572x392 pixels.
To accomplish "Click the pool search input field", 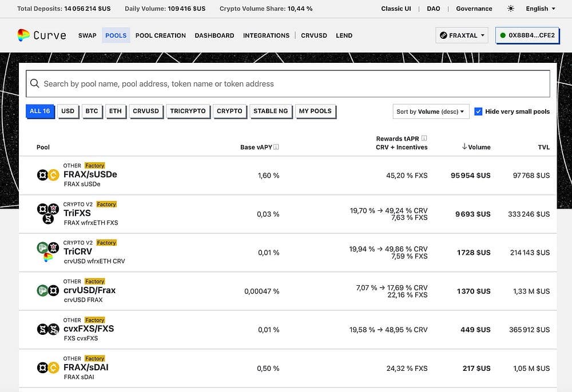I will 288,84.
